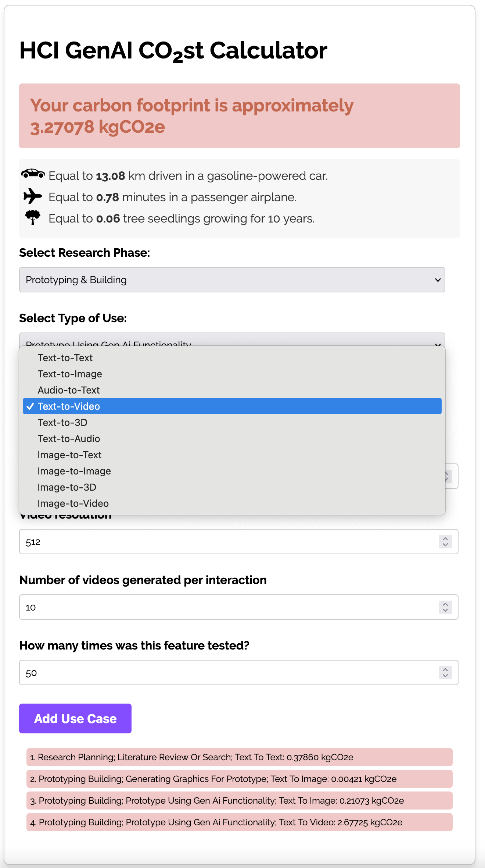This screenshot has width=485, height=868.
Task: Click the video resolution stepper arrows
Action: (x=445, y=542)
